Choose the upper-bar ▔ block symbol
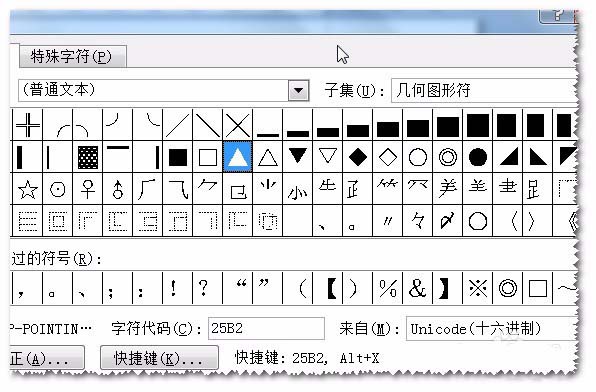This screenshot has width=596, height=392. click(118, 157)
